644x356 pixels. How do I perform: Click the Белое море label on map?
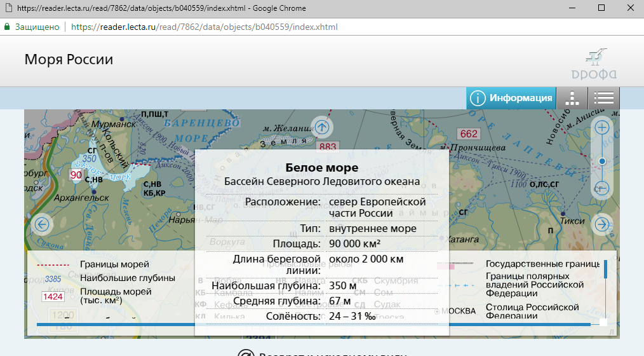(x=103, y=171)
